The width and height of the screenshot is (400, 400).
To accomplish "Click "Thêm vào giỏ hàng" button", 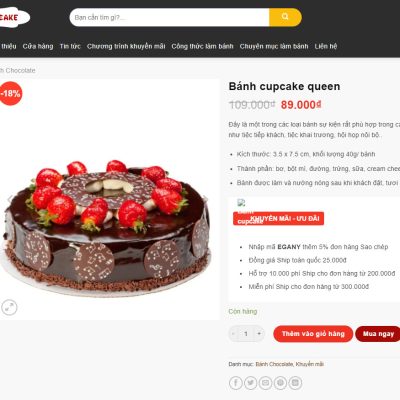I will [x=313, y=334].
